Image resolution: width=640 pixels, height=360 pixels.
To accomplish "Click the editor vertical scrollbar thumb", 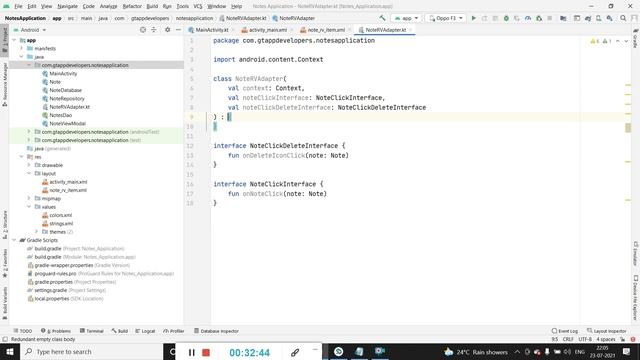I will [628, 127].
